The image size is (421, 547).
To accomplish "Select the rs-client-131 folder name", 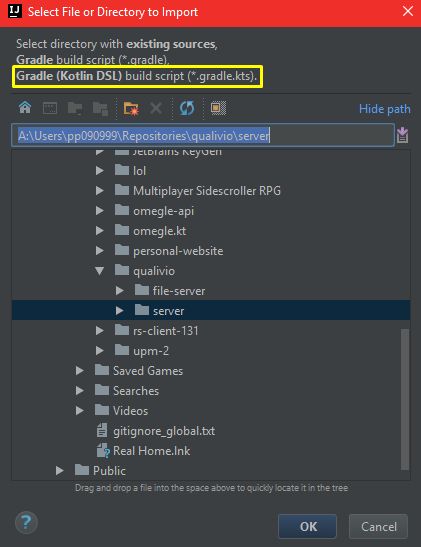I will [166, 331].
